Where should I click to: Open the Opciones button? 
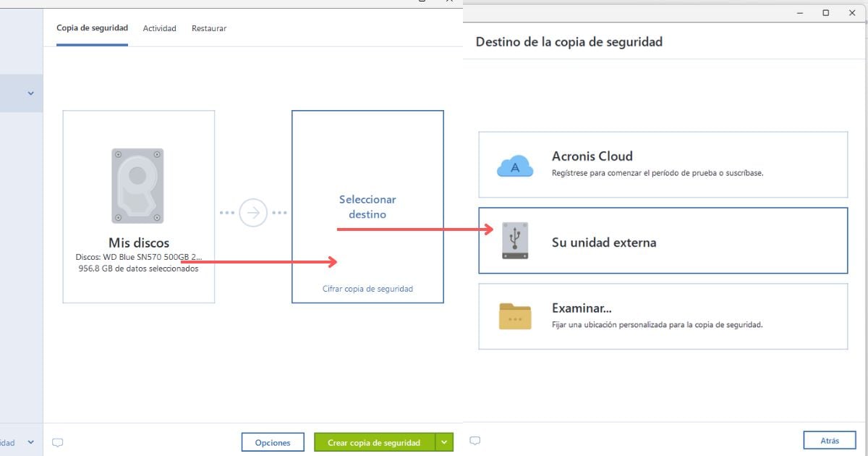(273, 442)
